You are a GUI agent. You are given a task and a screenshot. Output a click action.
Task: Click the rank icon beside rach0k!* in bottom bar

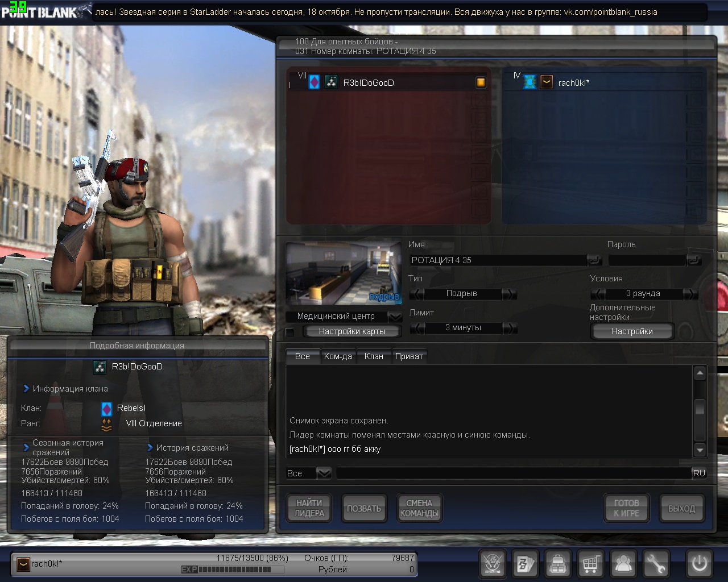(x=23, y=564)
